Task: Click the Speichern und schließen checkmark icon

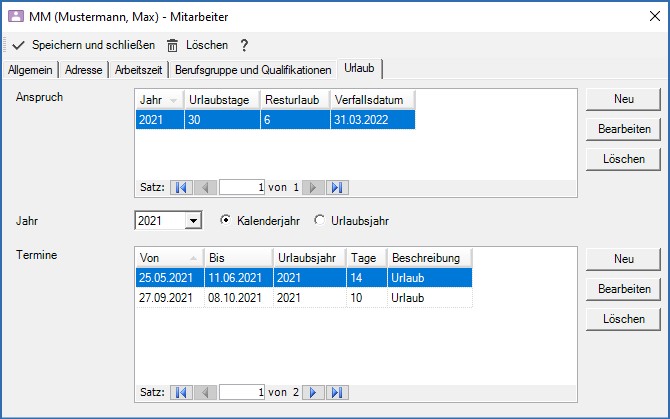Action: pos(18,45)
